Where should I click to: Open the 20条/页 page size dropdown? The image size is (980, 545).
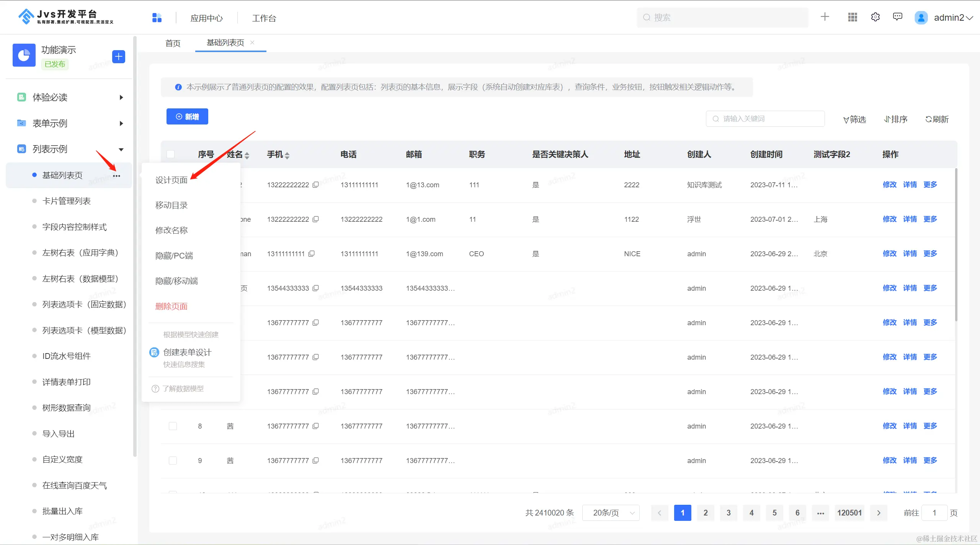pos(611,513)
